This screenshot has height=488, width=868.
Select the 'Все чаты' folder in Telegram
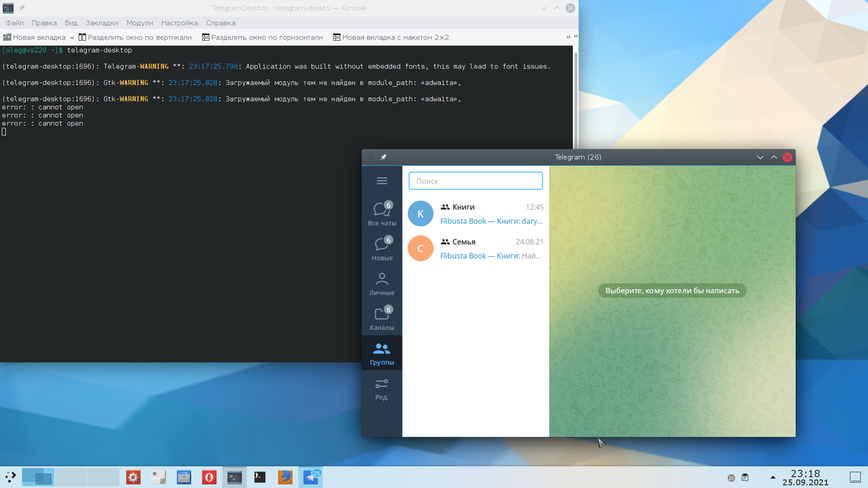click(382, 213)
